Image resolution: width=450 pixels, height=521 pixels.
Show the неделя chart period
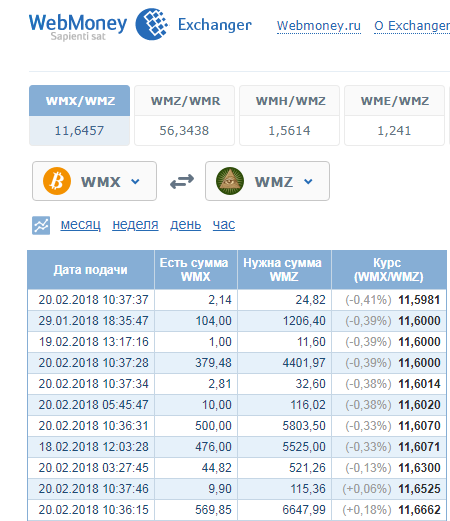pos(135,225)
